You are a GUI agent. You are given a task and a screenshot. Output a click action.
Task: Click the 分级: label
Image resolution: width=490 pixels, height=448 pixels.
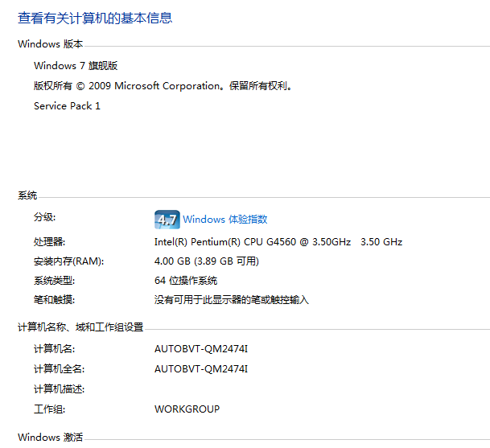(x=45, y=217)
